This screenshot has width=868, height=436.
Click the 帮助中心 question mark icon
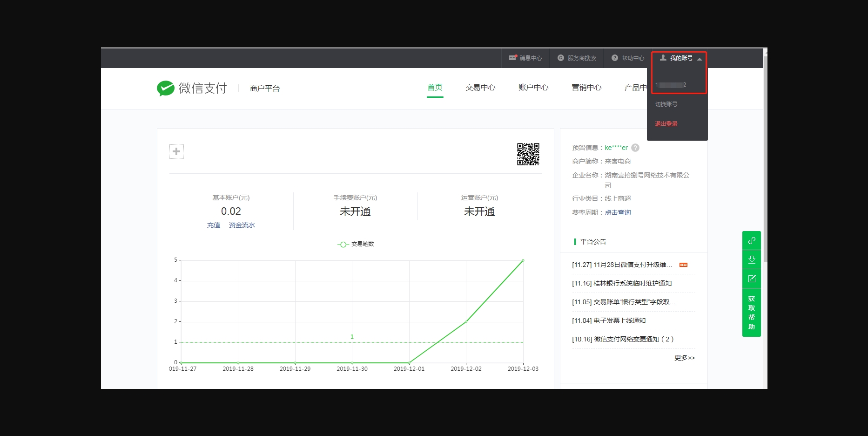pos(615,58)
